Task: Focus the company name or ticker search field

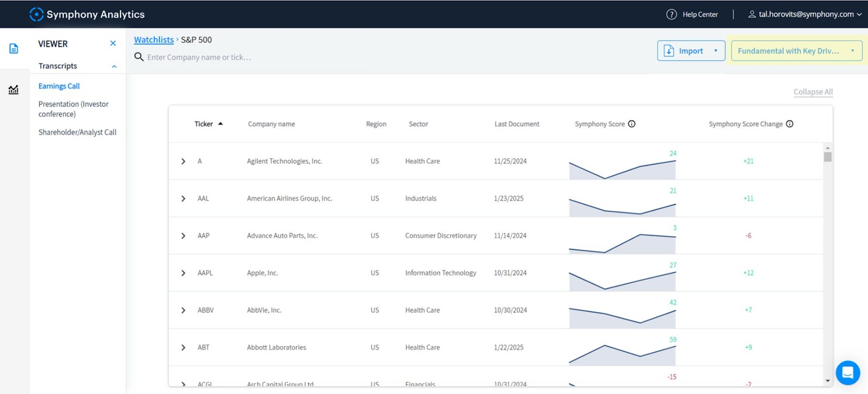Action: click(x=199, y=57)
